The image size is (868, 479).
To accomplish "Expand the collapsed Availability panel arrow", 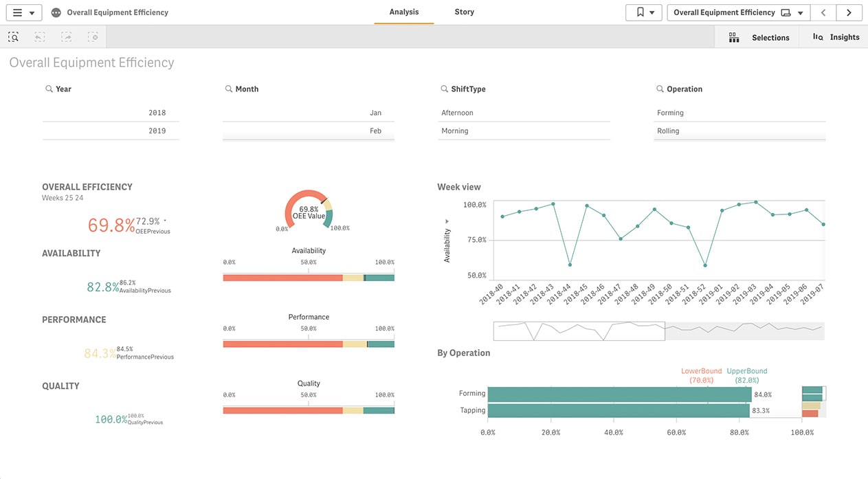I will (446, 221).
